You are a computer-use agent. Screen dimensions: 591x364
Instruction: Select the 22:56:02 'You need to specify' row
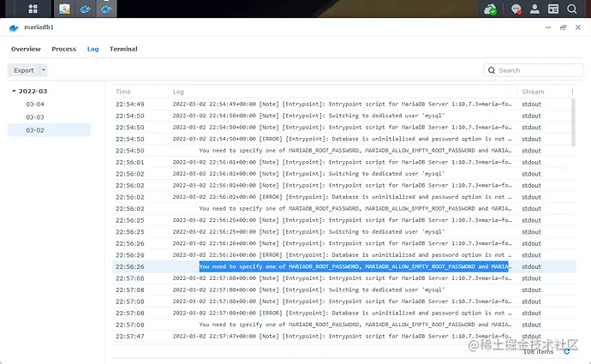tap(343, 208)
